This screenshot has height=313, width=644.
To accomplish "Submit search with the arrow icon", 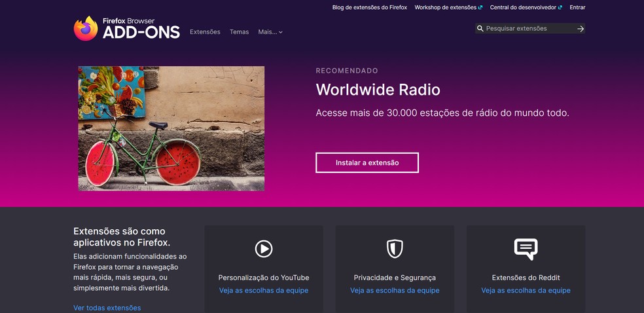I will tap(581, 28).
